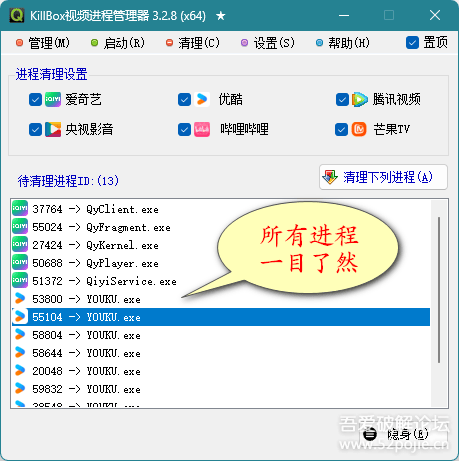Select row 37764 -> QyClient.exe
Image resolution: width=459 pixels, height=461 pixels.
coord(221,209)
